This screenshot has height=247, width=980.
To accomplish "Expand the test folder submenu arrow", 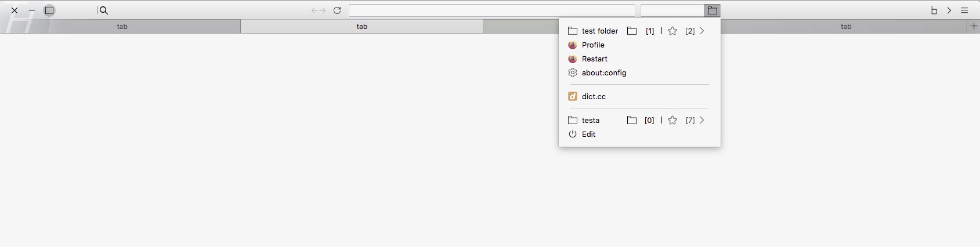I will (x=702, y=31).
